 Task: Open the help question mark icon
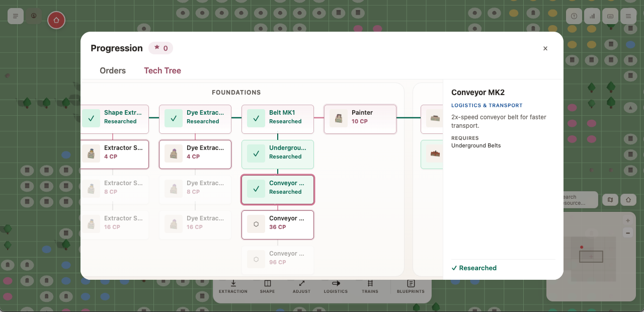[x=574, y=16]
